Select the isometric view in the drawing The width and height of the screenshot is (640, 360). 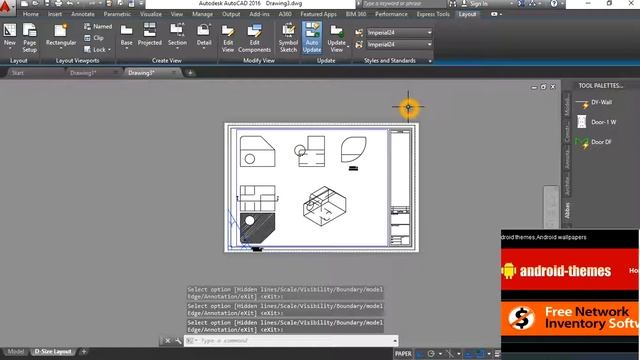[324, 207]
